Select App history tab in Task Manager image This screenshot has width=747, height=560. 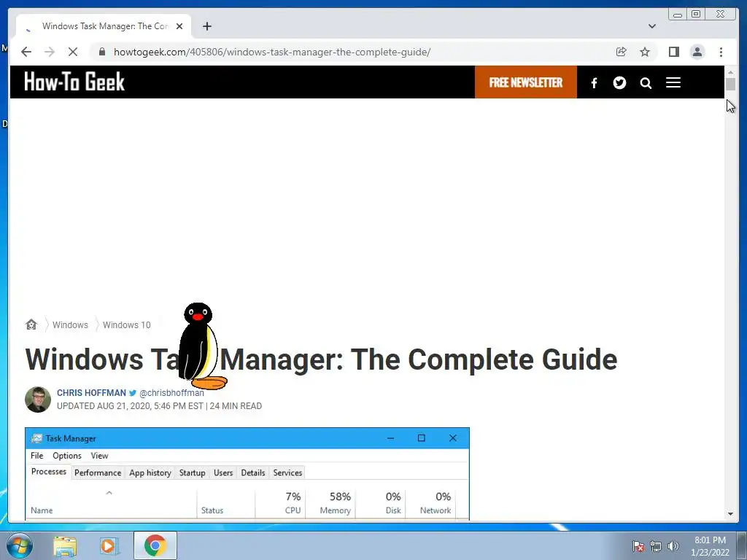coord(150,472)
